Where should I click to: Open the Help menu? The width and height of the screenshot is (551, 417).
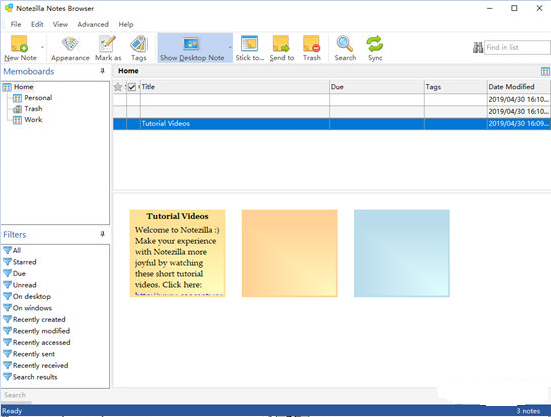(125, 24)
